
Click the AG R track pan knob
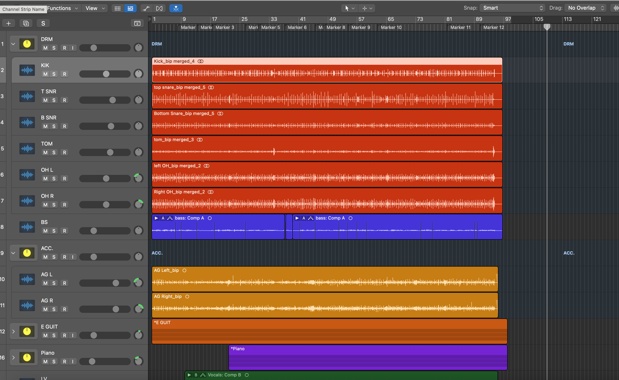click(x=139, y=309)
